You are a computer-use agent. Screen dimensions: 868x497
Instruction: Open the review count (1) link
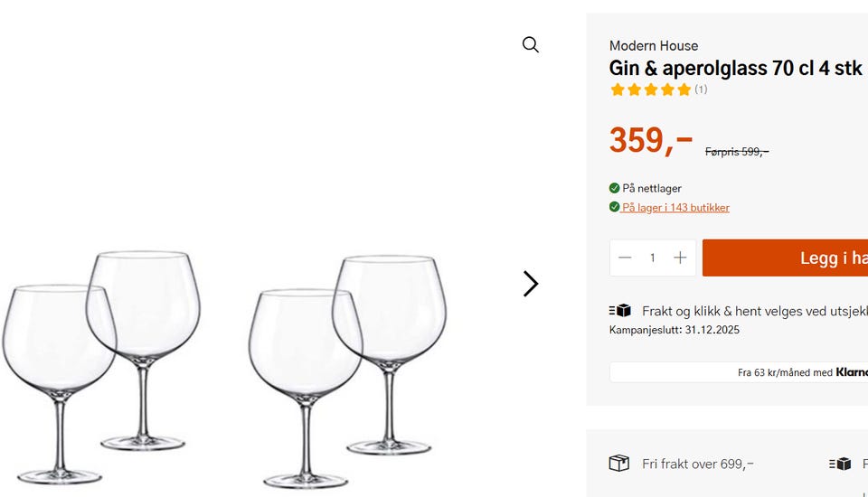pyautogui.click(x=701, y=89)
